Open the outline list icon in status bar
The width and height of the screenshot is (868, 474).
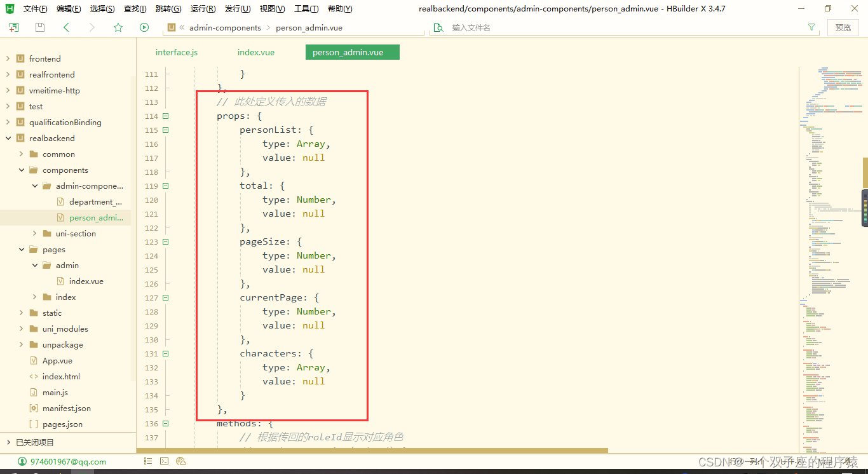point(147,461)
